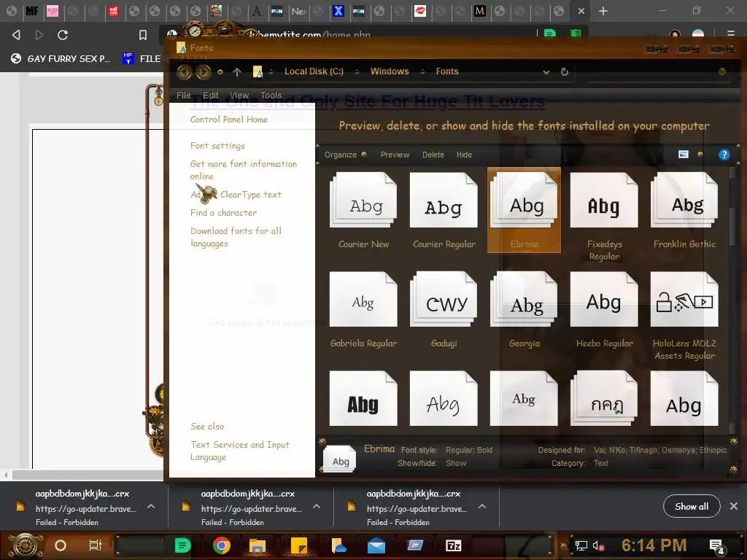
Task: Click the Back button in Fonts window
Action: pos(185,72)
